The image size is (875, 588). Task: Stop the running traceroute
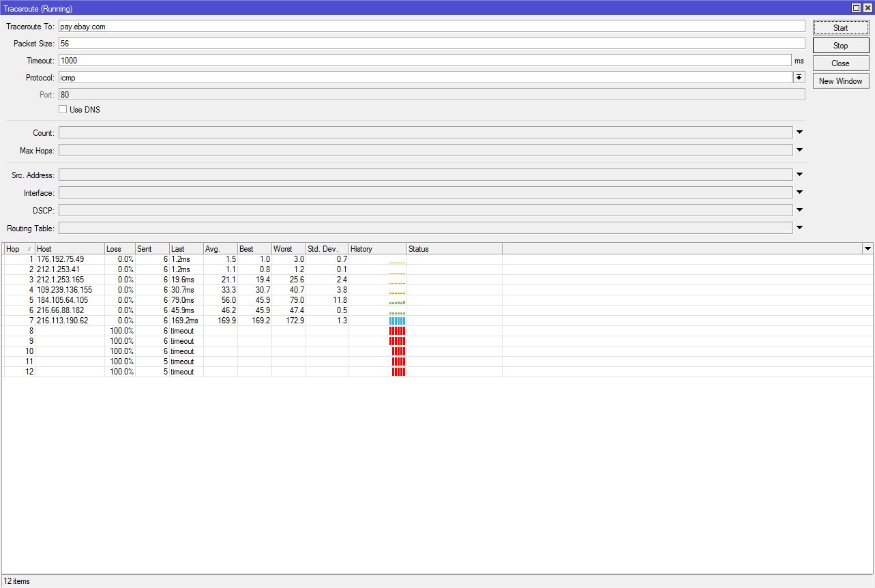click(840, 46)
